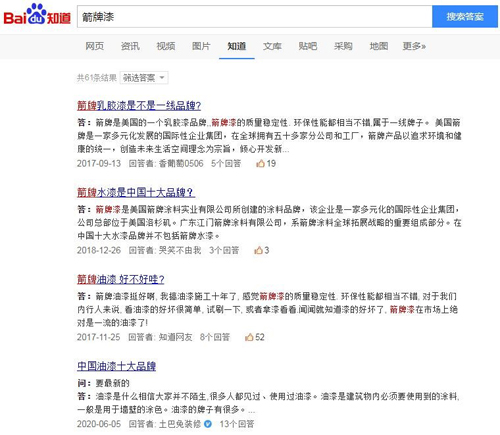The width and height of the screenshot is (500, 435).
Task: Focus the search box containing 箭牌漆
Action: (255, 16)
